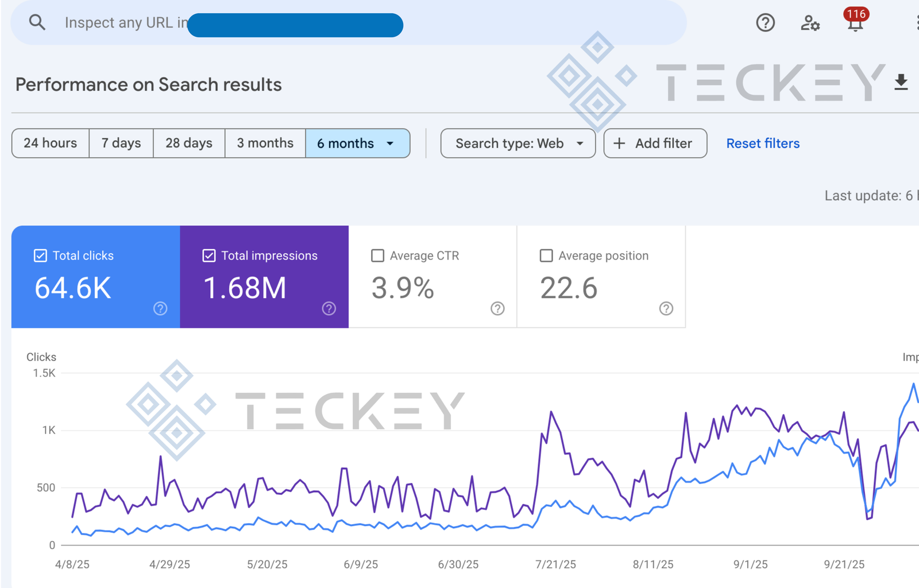
Task: Uncheck the Total impressions checkbox
Action: tap(209, 256)
